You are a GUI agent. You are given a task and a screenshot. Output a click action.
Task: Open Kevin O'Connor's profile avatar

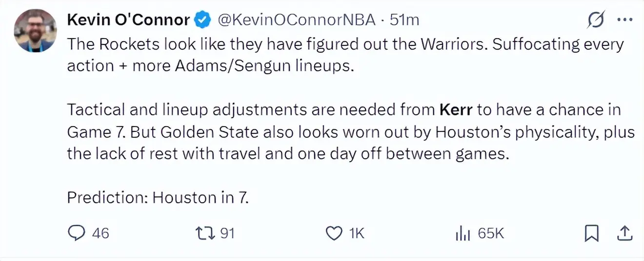point(35,30)
